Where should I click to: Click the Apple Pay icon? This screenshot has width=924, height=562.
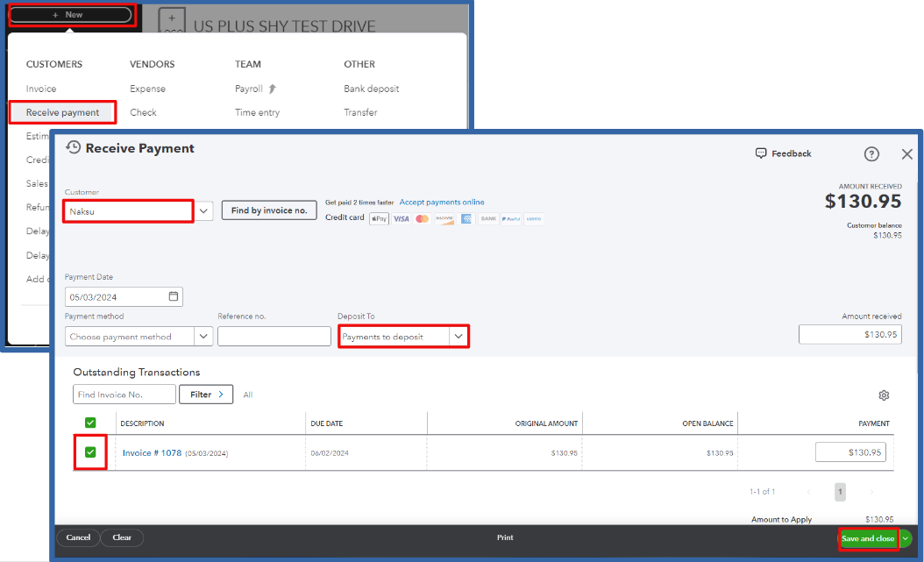click(x=379, y=217)
